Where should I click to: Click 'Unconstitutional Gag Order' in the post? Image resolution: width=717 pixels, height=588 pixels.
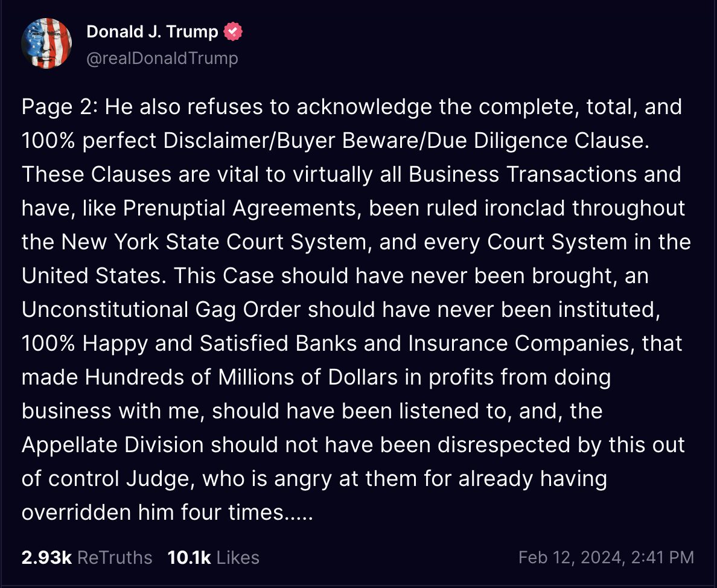[x=161, y=310]
